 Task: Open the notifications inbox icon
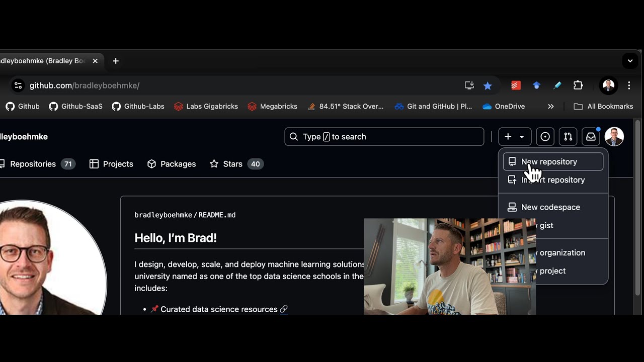591,137
